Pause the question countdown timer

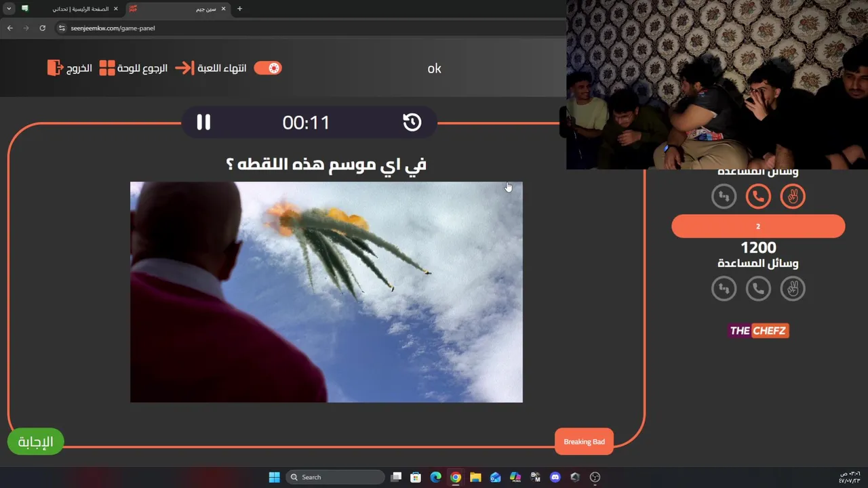pyautogui.click(x=203, y=122)
